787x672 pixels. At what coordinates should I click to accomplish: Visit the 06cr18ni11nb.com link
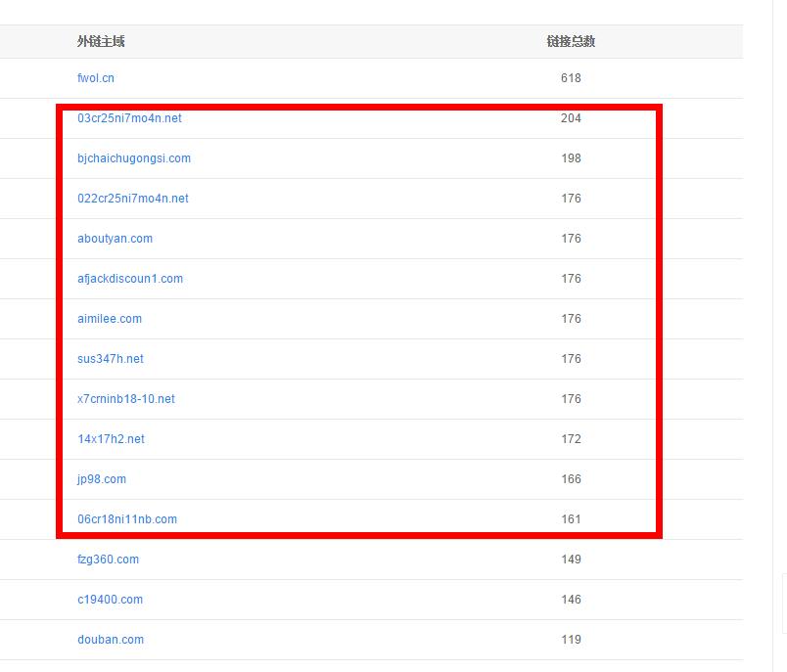[127, 519]
